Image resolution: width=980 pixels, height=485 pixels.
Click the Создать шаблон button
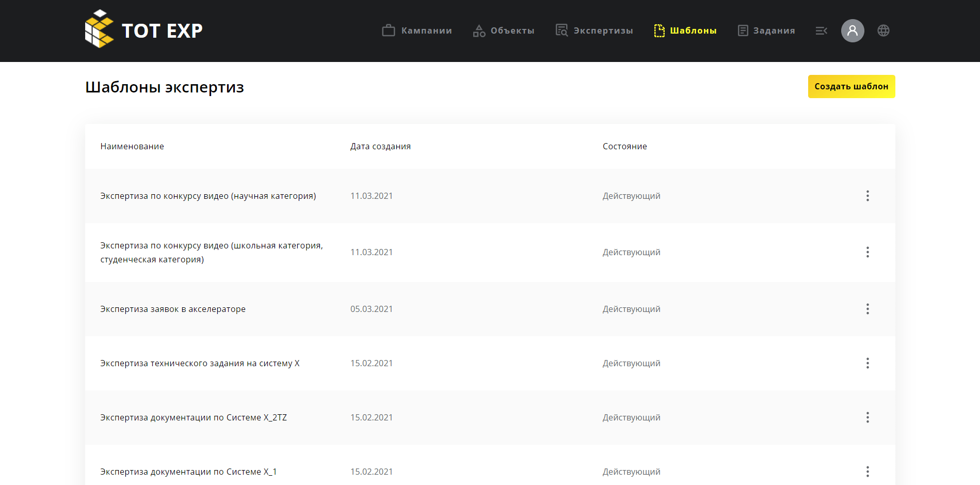852,86
